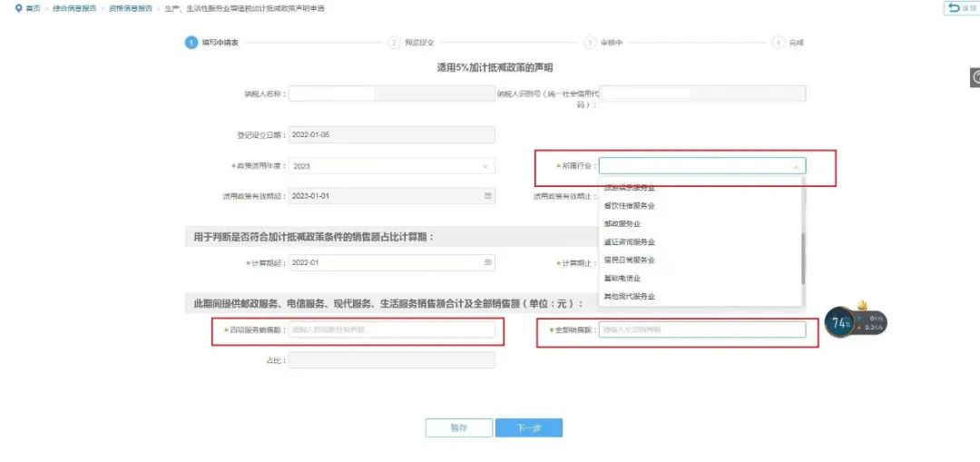Click the industry dropdown list scrollbar

(x=803, y=259)
